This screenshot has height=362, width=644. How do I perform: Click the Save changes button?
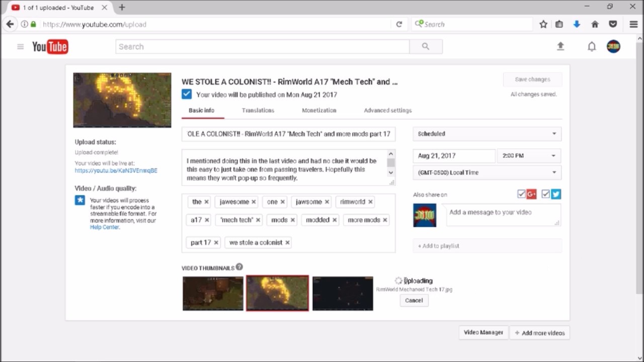(532, 79)
